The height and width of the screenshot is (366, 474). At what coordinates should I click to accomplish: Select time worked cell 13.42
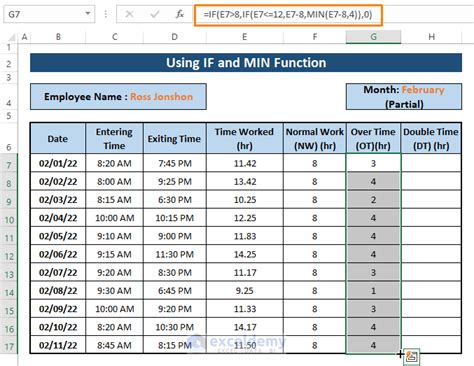point(245,182)
